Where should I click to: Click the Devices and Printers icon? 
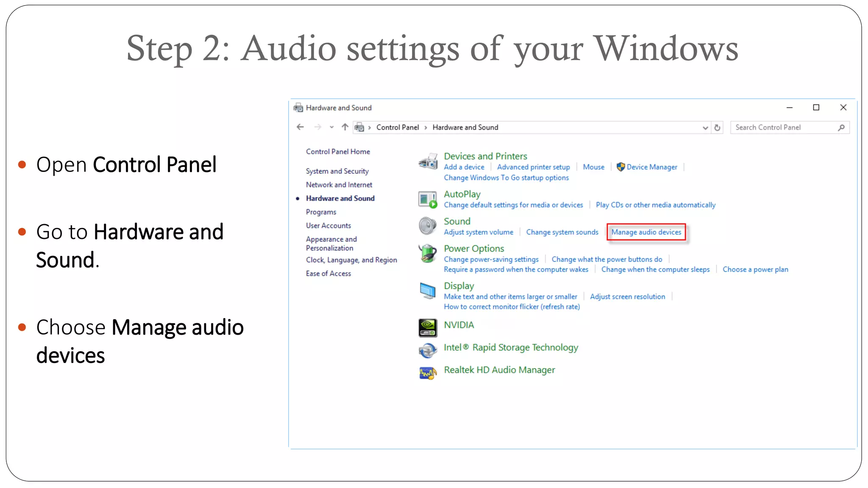428,161
